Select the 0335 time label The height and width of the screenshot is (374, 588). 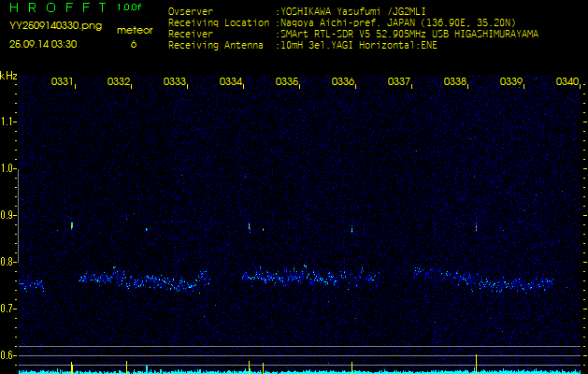click(x=286, y=82)
